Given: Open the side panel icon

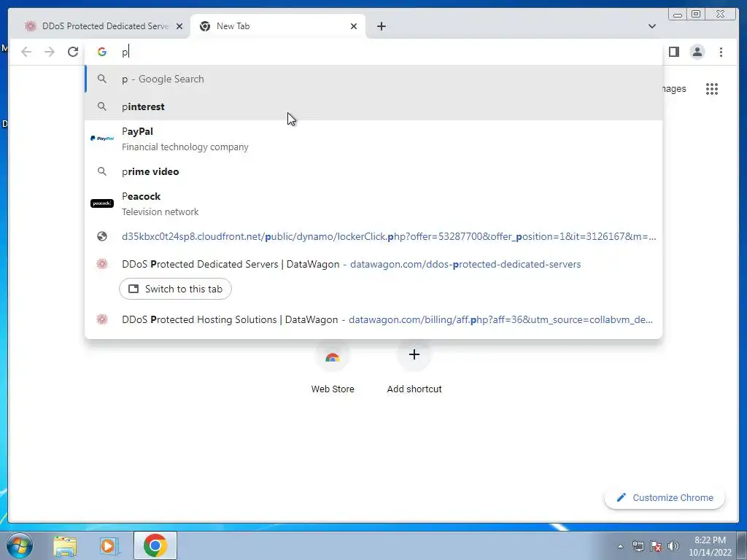Looking at the screenshot, I should pyautogui.click(x=673, y=52).
